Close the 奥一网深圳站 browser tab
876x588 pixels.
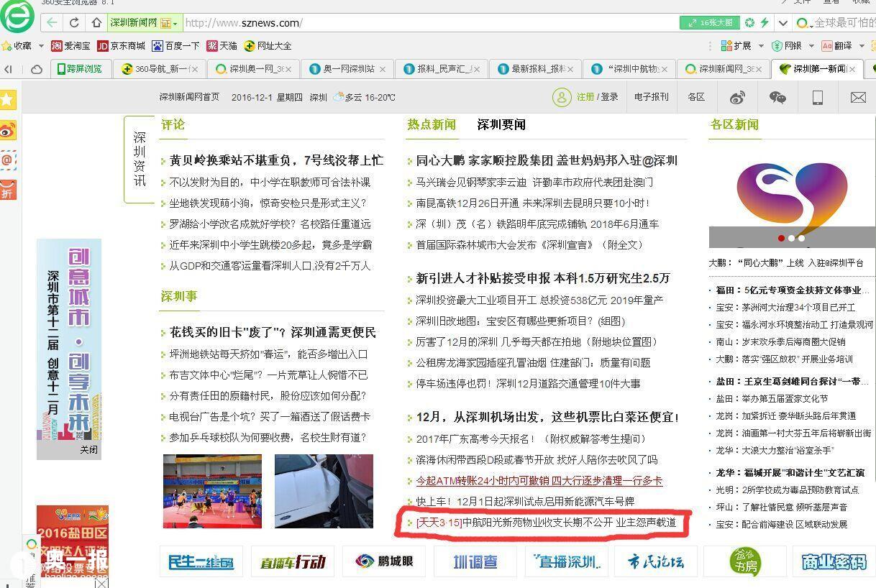pyautogui.click(x=383, y=70)
